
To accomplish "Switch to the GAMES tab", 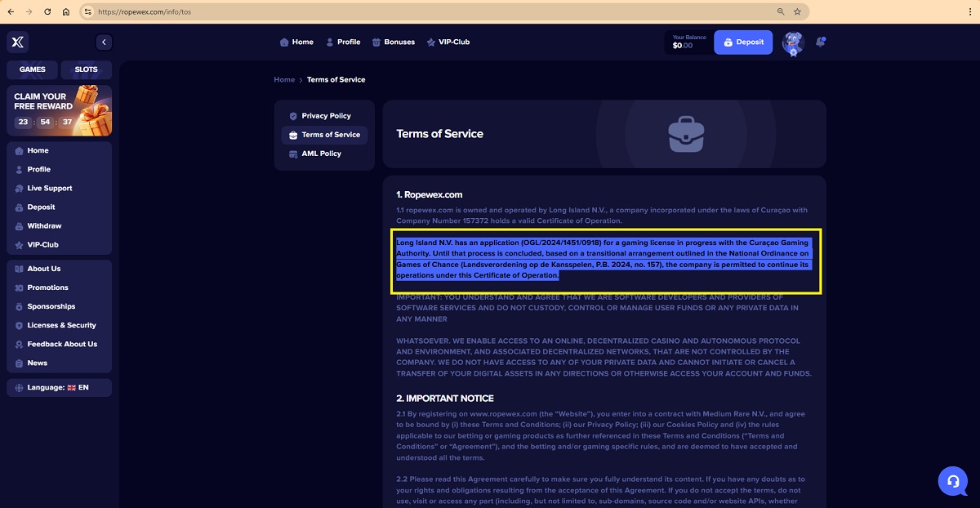I will [x=33, y=69].
